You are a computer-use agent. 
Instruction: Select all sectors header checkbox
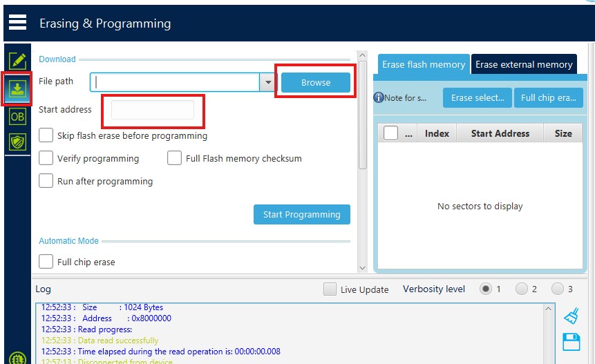pyautogui.click(x=390, y=133)
